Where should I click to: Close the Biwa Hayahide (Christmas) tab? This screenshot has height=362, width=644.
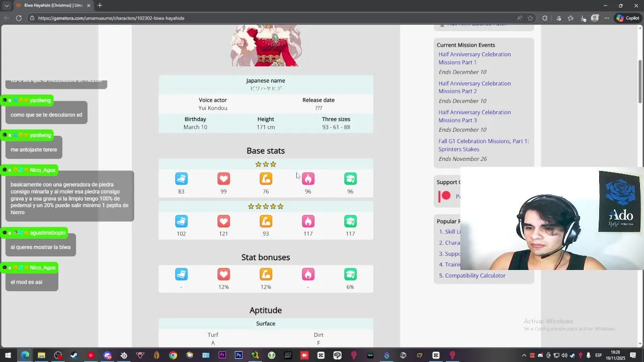[x=89, y=6]
